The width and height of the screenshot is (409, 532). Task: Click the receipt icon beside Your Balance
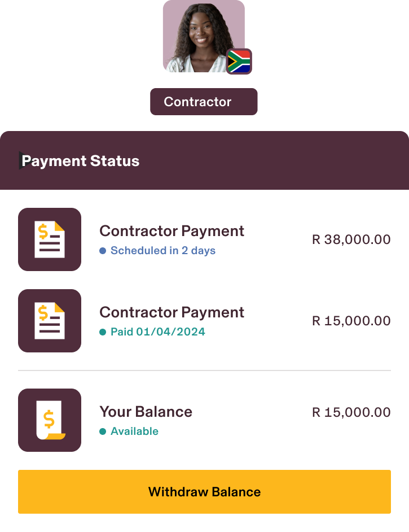click(50, 420)
